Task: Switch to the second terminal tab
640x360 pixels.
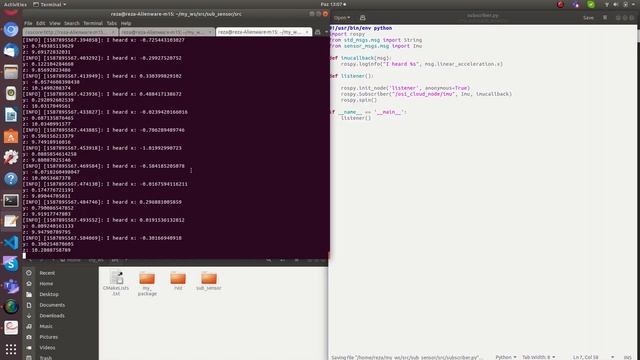Action: pyautogui.click(x=167, y=32)
